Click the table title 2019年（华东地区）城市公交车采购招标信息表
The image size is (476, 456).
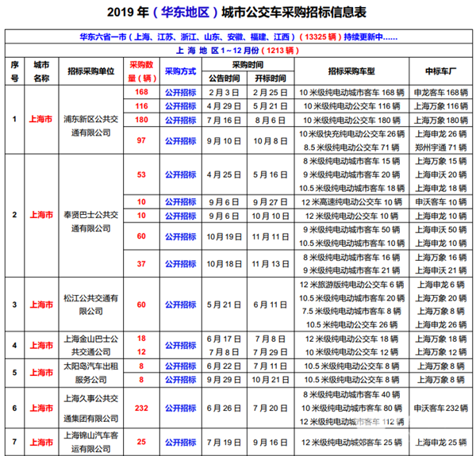237,12
